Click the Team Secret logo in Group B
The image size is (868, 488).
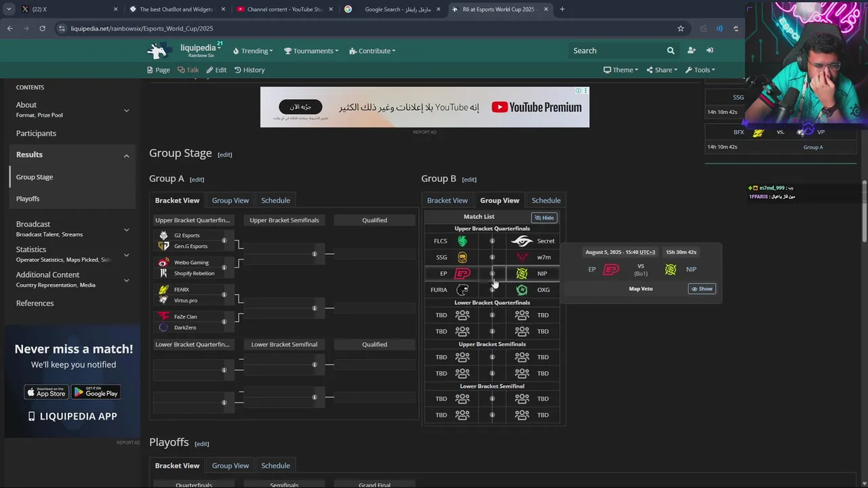click(521, 241)
